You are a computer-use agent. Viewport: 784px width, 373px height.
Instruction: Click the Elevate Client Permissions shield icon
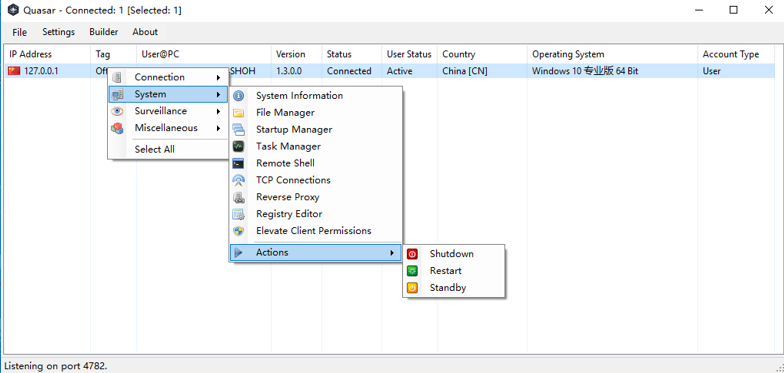[x=239, y=231]
